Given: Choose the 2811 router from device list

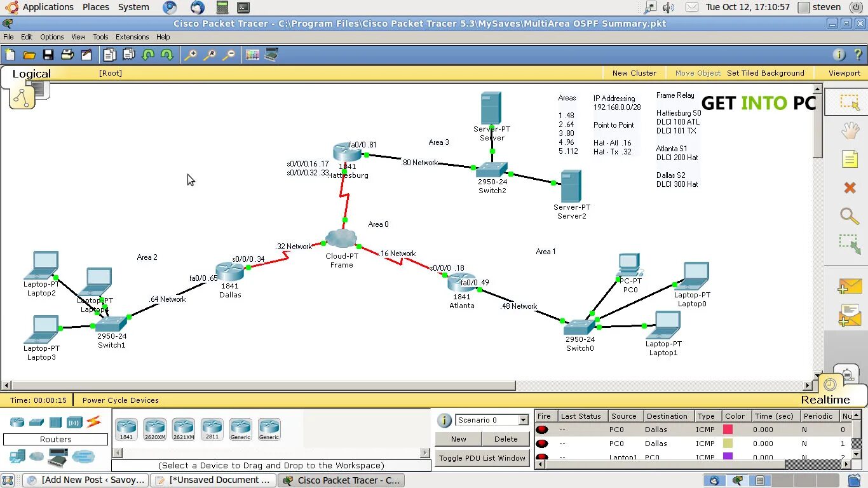Looking at the screenshot, I should [212, 430].
